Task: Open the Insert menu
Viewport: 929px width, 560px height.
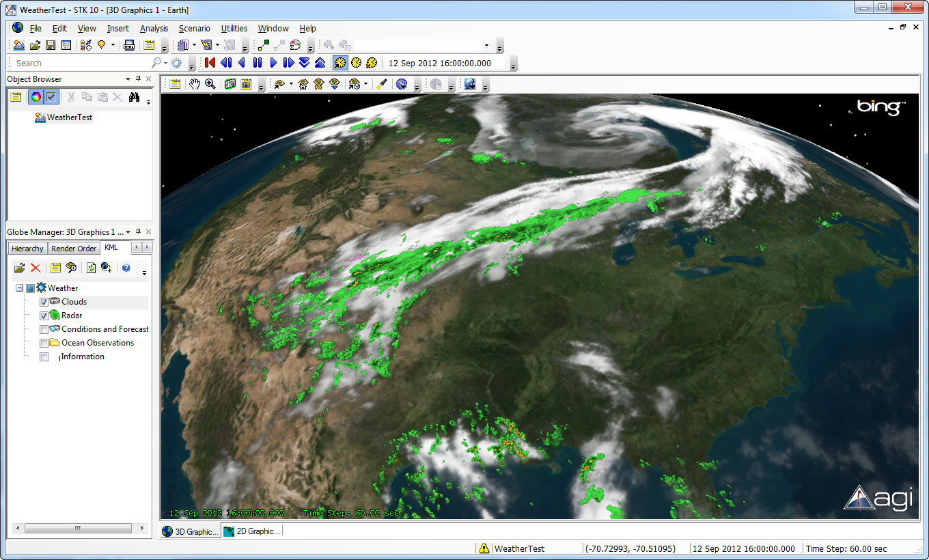Action: (x=117, y=29)
